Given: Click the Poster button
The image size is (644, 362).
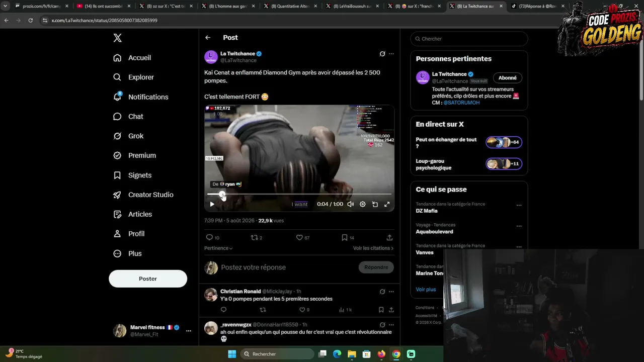Looking at the screenshot, I should (x=148, y=279).
